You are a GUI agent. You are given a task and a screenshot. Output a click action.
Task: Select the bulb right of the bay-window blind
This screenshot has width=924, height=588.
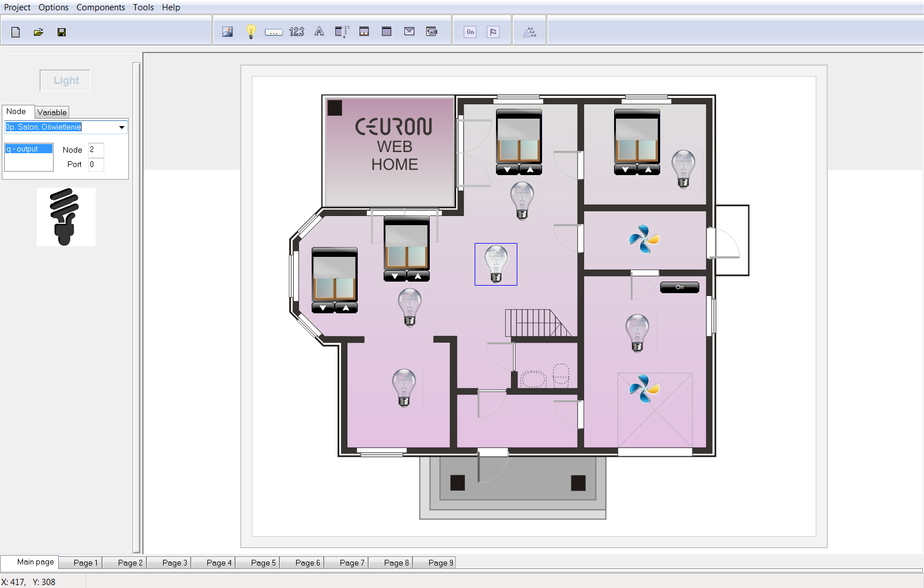coord(410,307)
